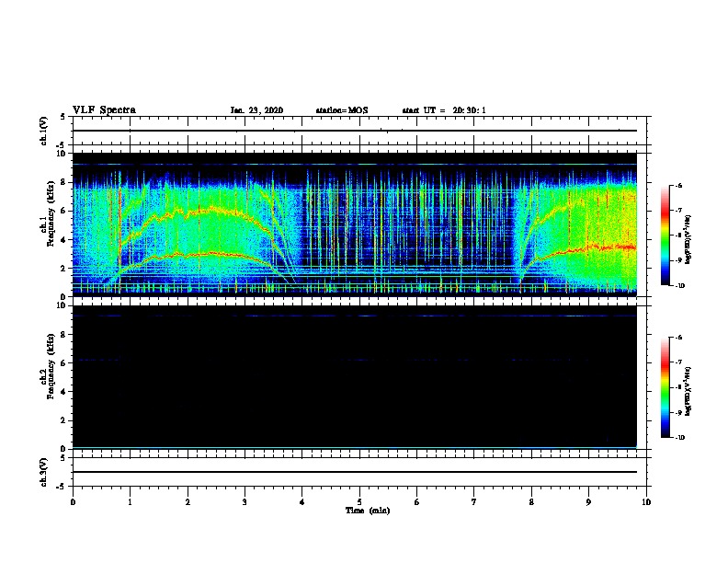728x563 pixels.
Task: Click the ch.1 "Frequency (kHz)" axis label
Action: pyautogui.click(x=51, y=213)
